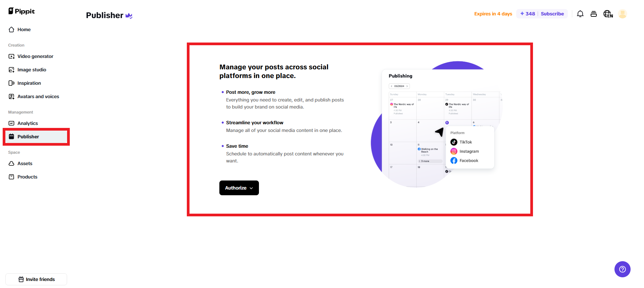
Task: Open Avatars and voices
Action: point(38,96)
